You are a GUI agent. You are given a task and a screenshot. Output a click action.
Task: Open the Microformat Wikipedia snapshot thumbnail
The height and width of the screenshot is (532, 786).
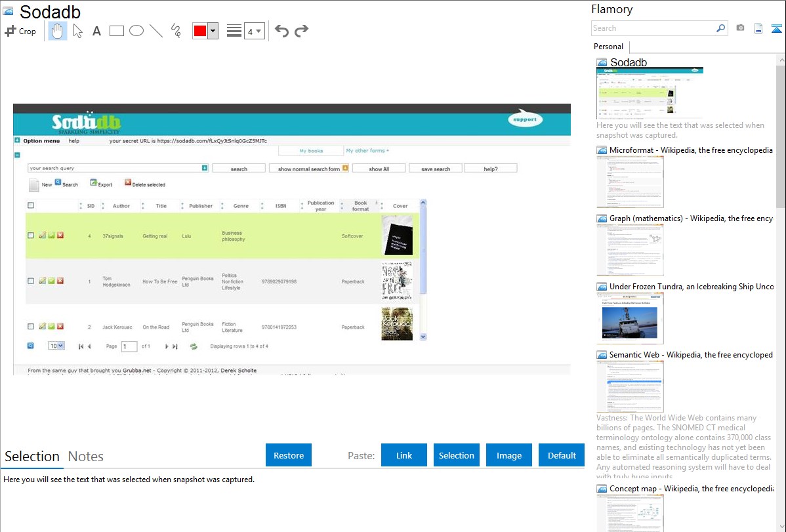[x=630, y=182]
